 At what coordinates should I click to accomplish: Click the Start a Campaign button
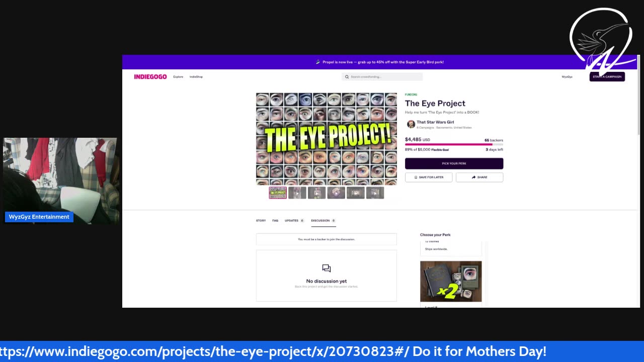(607, 77)
